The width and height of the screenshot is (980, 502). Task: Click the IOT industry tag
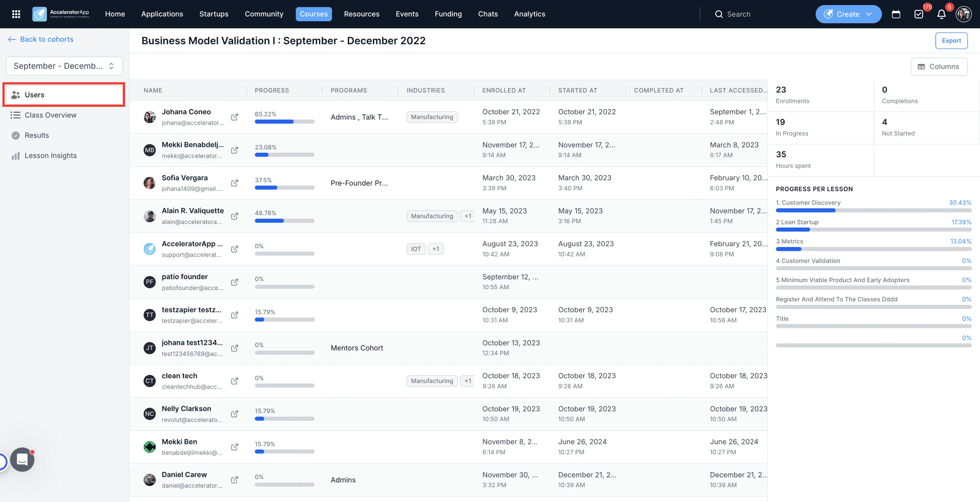tap(416, 249)
